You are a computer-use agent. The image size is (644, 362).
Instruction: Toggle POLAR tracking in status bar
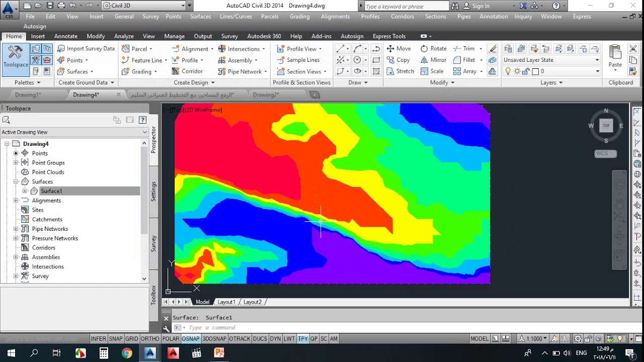point(171,339)
